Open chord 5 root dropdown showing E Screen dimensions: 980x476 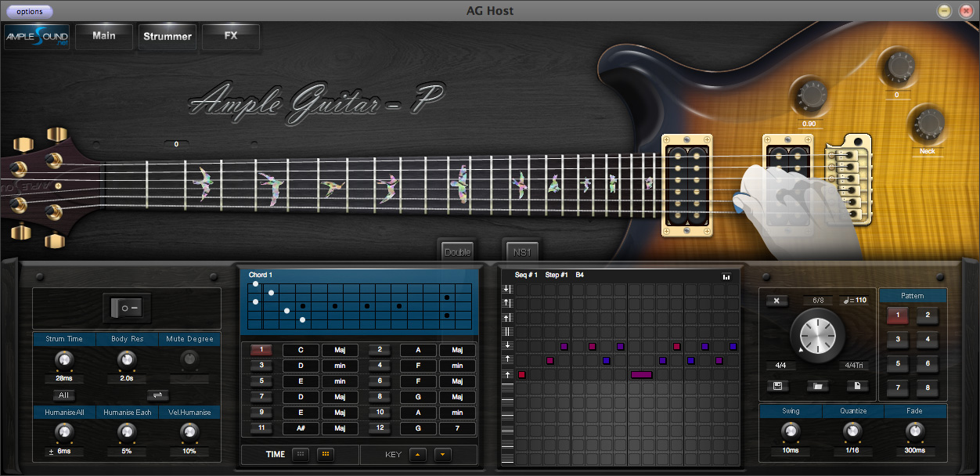[x=301, y=381]
